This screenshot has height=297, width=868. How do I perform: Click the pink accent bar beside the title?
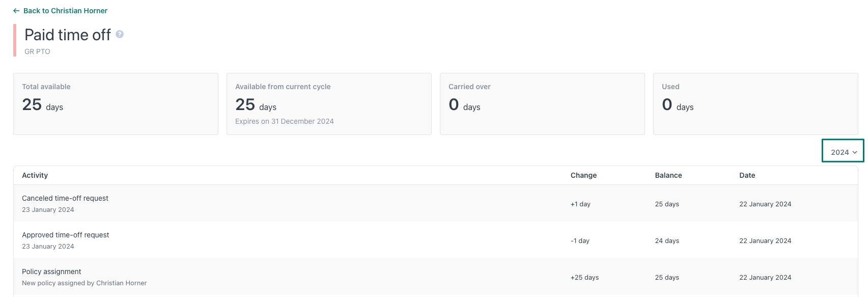[15, 40]
